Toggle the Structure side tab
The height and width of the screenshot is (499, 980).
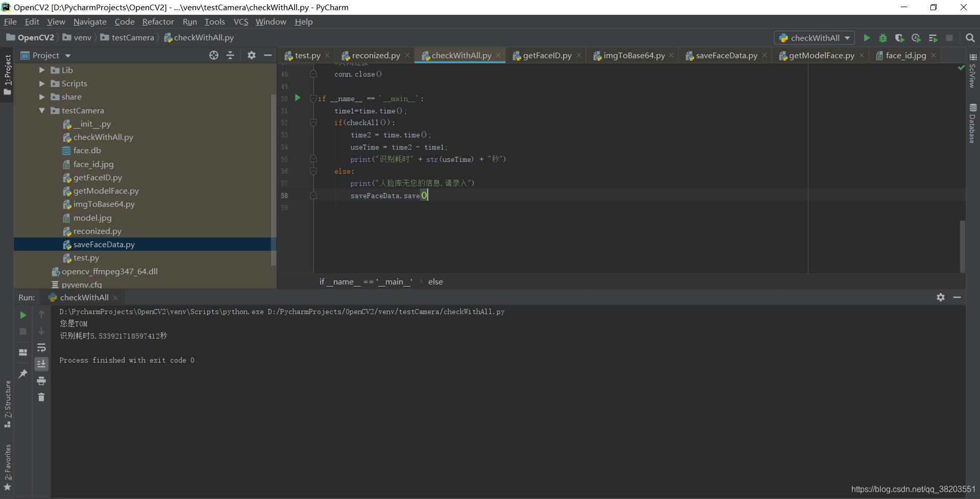point(7,403)
